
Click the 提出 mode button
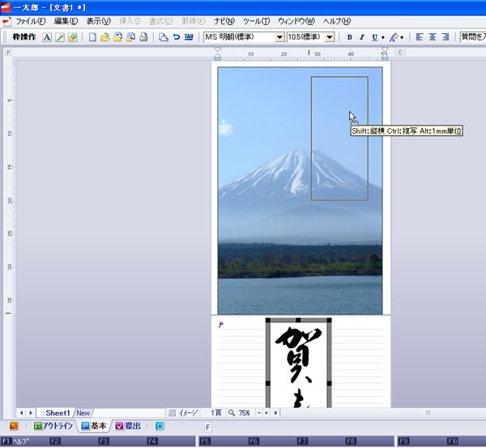tap(128, 426)
